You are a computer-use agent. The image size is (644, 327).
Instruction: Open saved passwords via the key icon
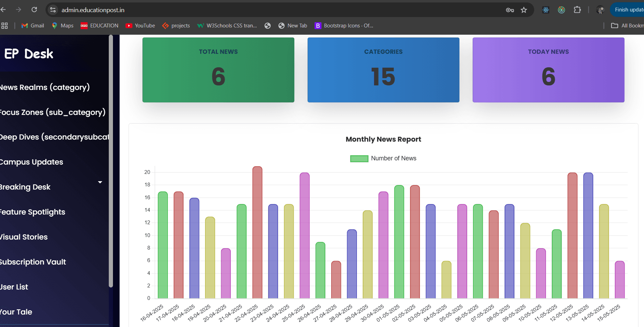click(x=510, y=10)
